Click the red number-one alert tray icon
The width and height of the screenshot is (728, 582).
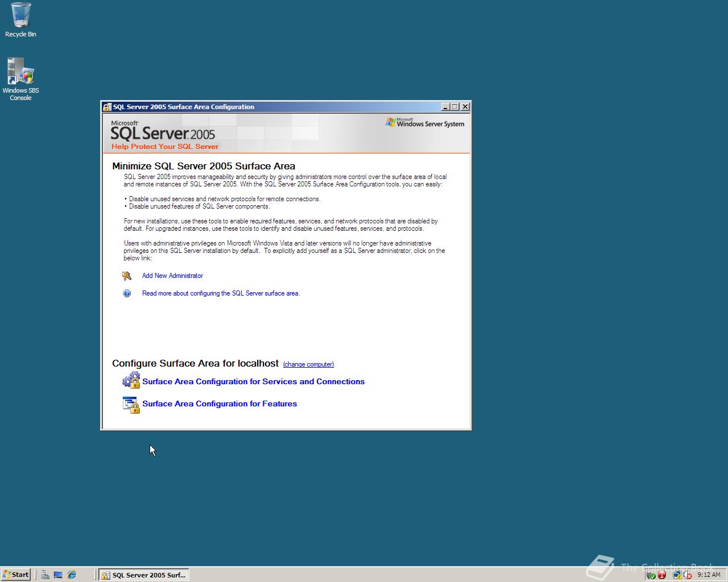(x=662, y=575)
